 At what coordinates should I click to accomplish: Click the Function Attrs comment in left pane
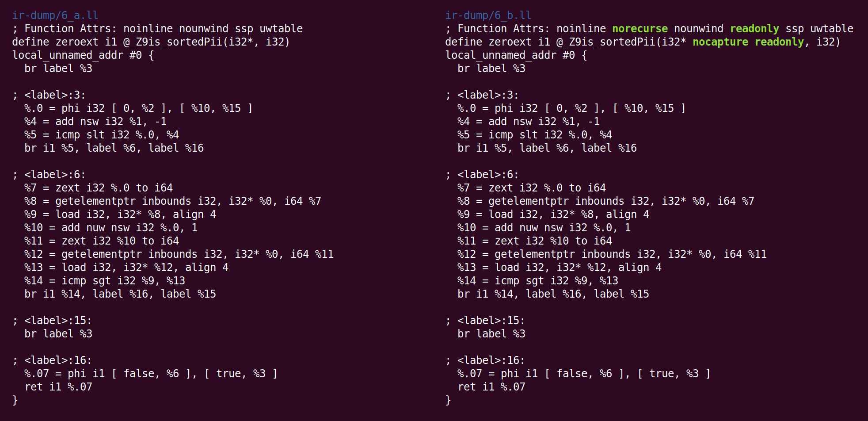(x=157, y=29)
